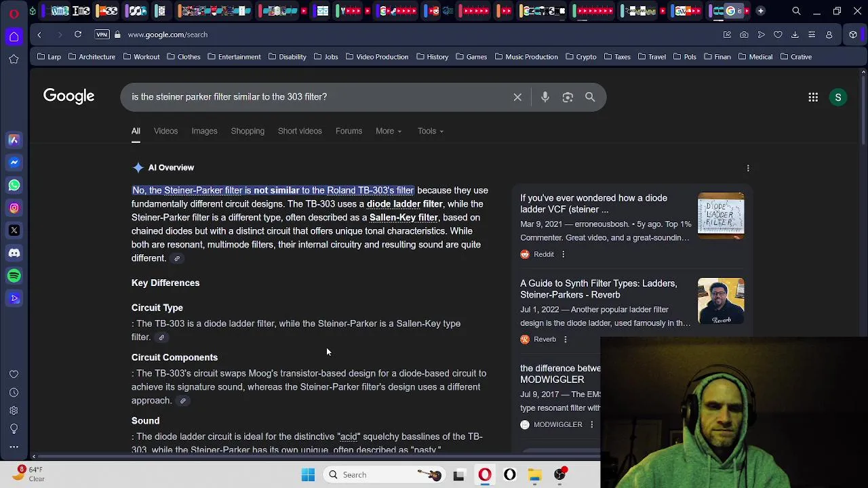The image size is (868, 488).
Task: Open the profile account toolbar icon
Action: pyautogui.click(x=829, y=35)
